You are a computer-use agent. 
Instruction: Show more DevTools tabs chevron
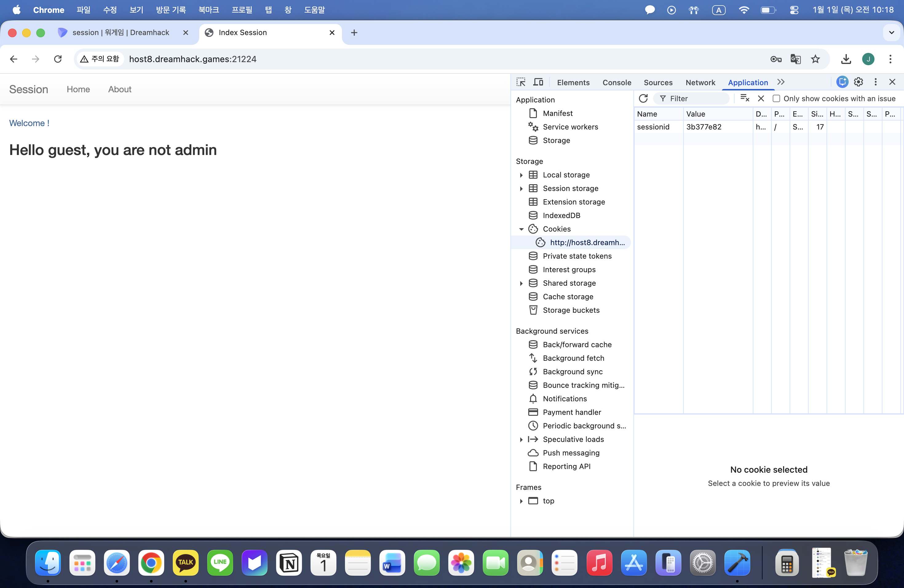click(x=781, y=82)
